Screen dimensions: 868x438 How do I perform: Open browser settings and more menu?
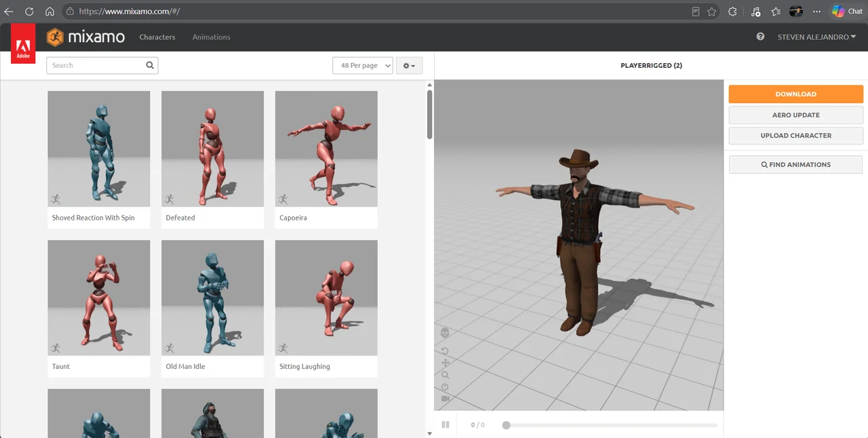click(816, 12)
